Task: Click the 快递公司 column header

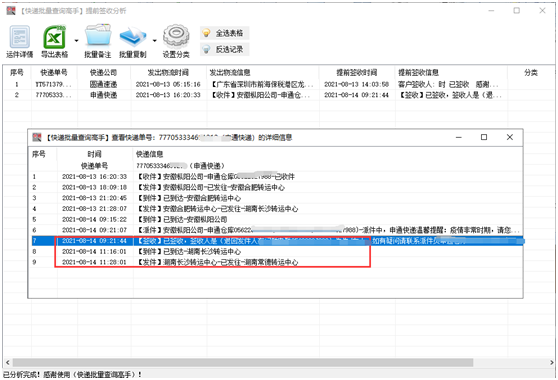Action: [103, 73]
